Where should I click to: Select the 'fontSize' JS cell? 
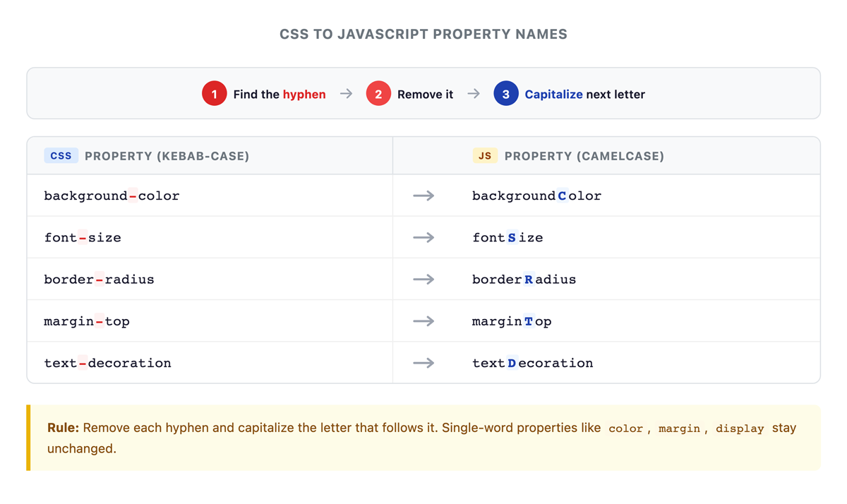pyautogui.click(x=637, y=237)
